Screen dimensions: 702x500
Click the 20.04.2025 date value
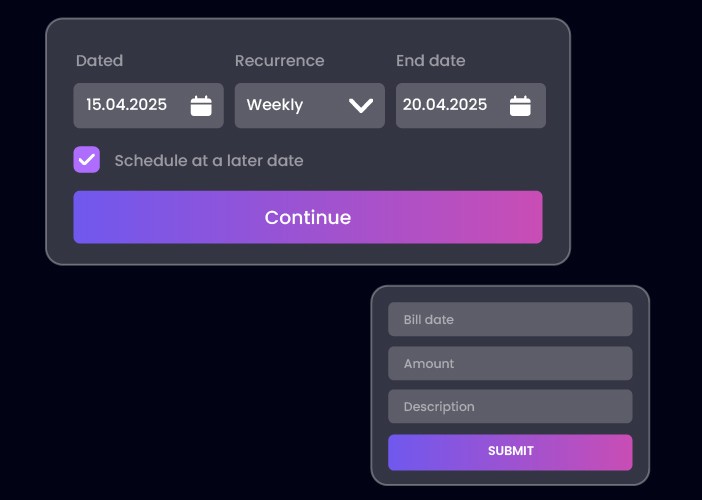[445, 105]
